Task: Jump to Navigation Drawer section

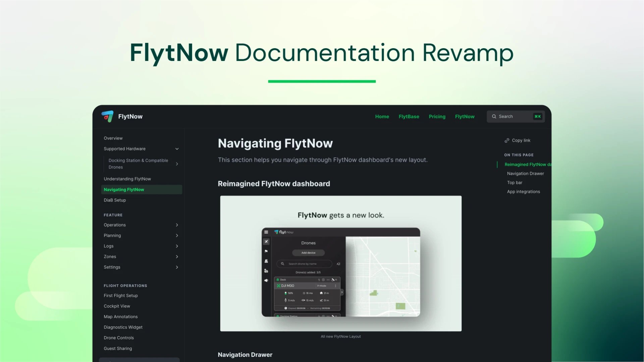Action: 525,174
